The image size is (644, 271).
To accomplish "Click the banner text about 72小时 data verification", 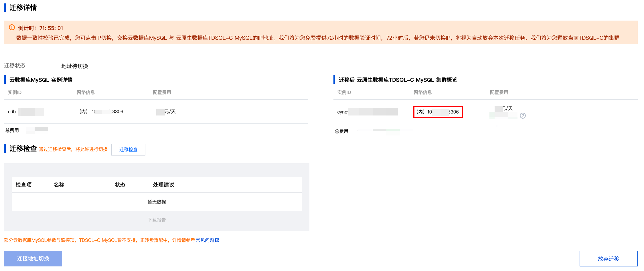I will pyautogui.click(x=318, y=38).
